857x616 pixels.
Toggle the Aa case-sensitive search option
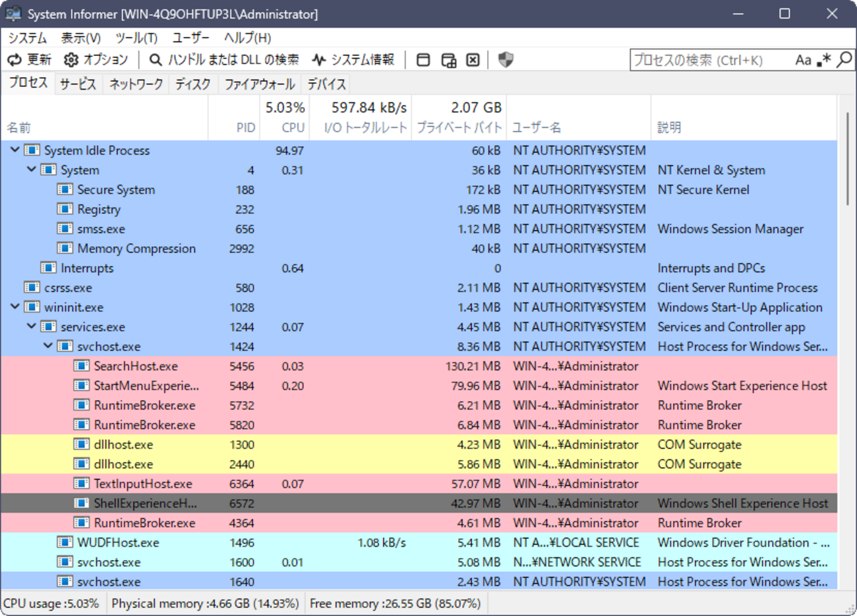click(x=803, y=60)
